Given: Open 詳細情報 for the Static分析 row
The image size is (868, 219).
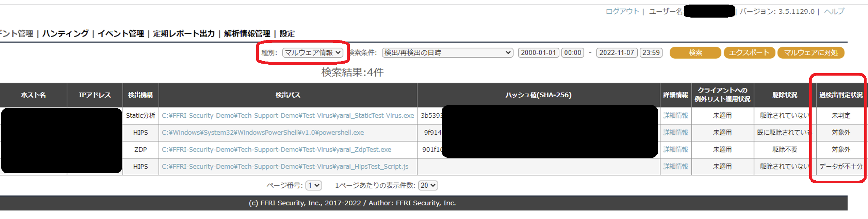Looking at the screenshot, I should tap(675, 116).
